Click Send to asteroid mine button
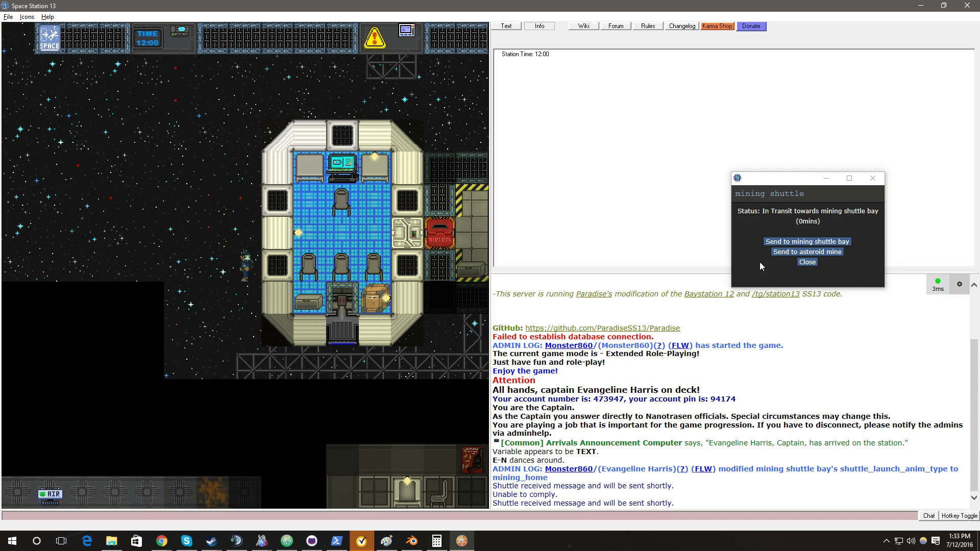 807,251
